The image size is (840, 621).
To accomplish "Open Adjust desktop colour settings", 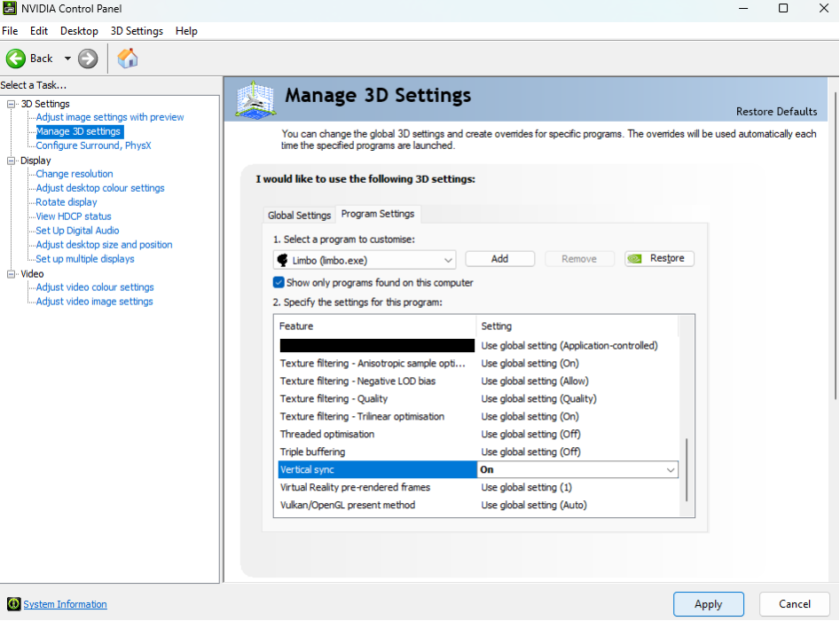I will point(100,188).
